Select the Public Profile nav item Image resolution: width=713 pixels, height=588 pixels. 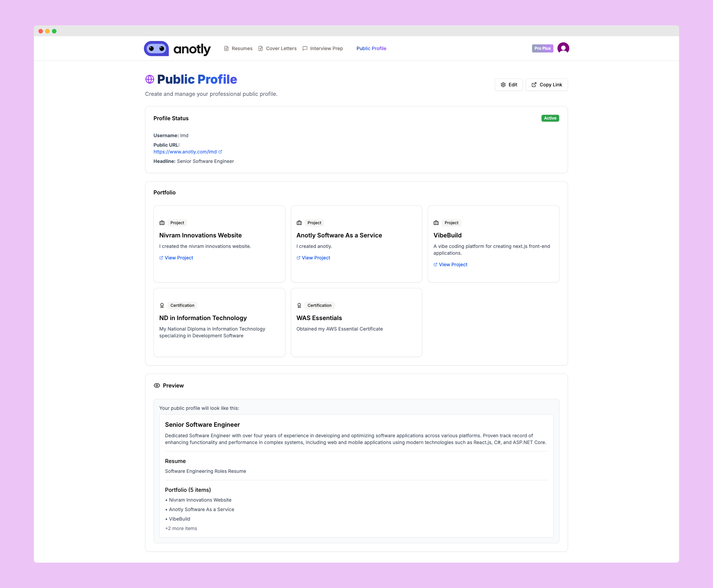(371, 48)
